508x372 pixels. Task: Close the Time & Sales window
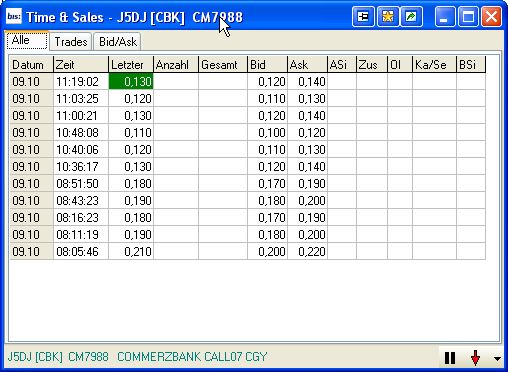(491, 16)
